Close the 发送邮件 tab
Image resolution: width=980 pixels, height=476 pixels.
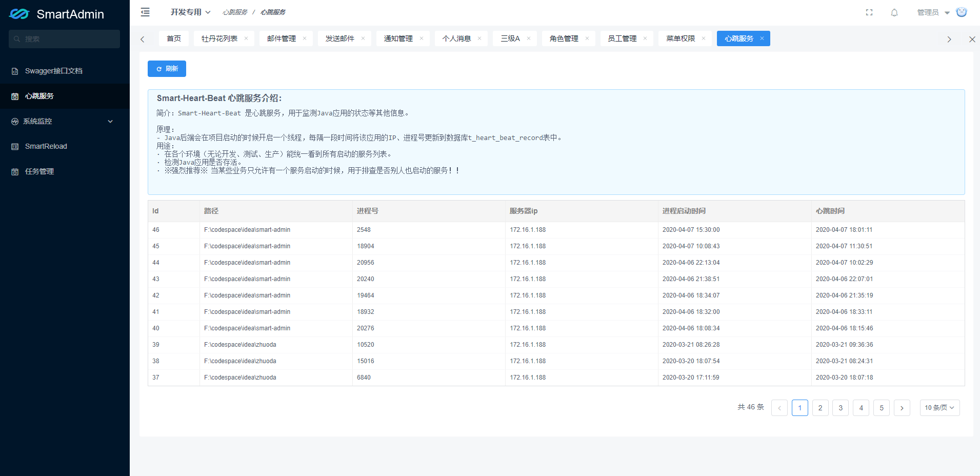pyautogui.click(x=363, y=38)
